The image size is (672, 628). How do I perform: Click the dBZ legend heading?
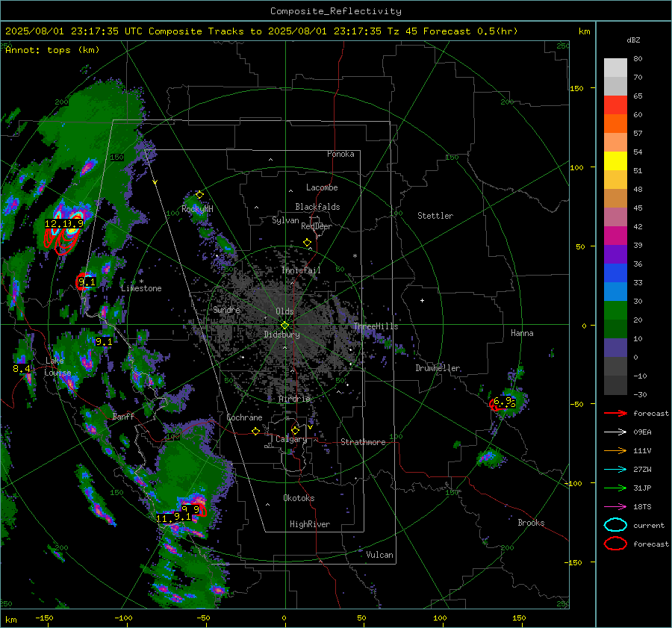tap(633, 40)
